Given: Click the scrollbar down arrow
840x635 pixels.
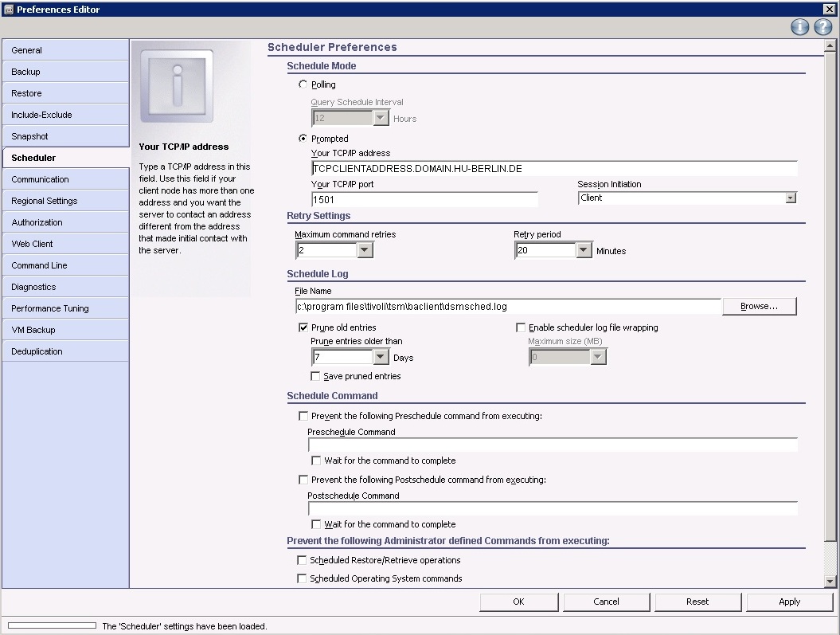Looking at the screenshot, I should 830,582.
